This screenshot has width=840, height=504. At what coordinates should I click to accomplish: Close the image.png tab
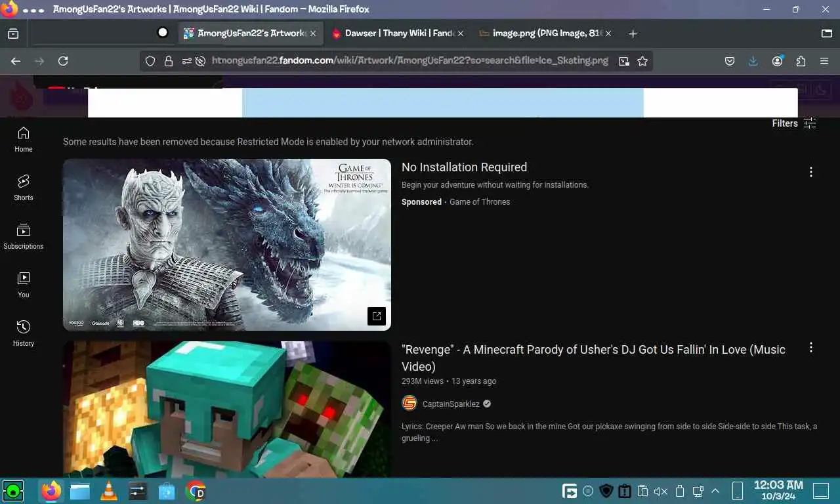608,33
